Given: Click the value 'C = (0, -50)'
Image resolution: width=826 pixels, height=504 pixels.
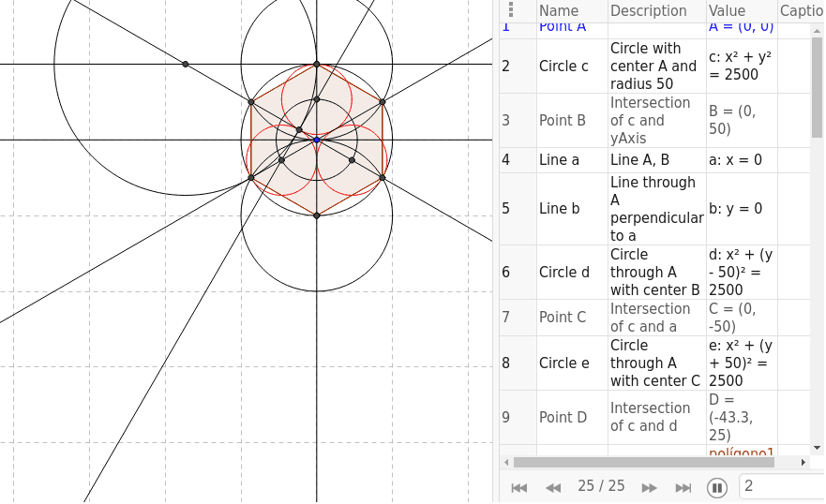Looking at the screenshot, I should (742, 318).
